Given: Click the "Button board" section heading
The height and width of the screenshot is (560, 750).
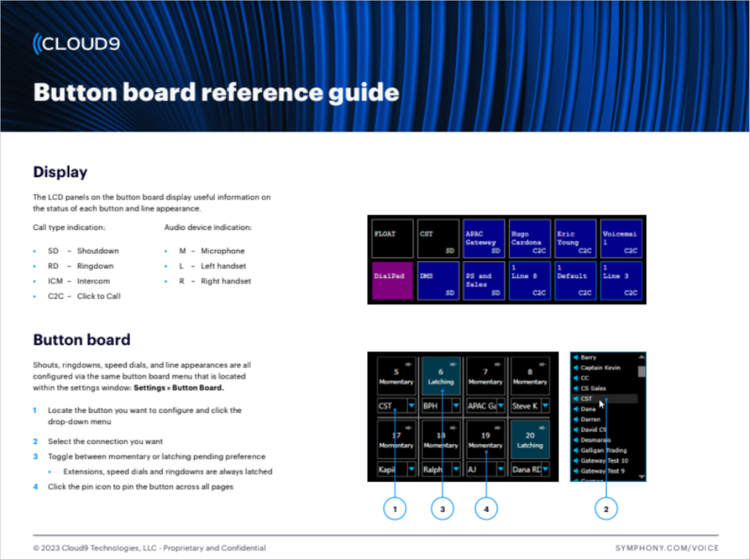Looking at the screenshot, I should coord(82,340).
